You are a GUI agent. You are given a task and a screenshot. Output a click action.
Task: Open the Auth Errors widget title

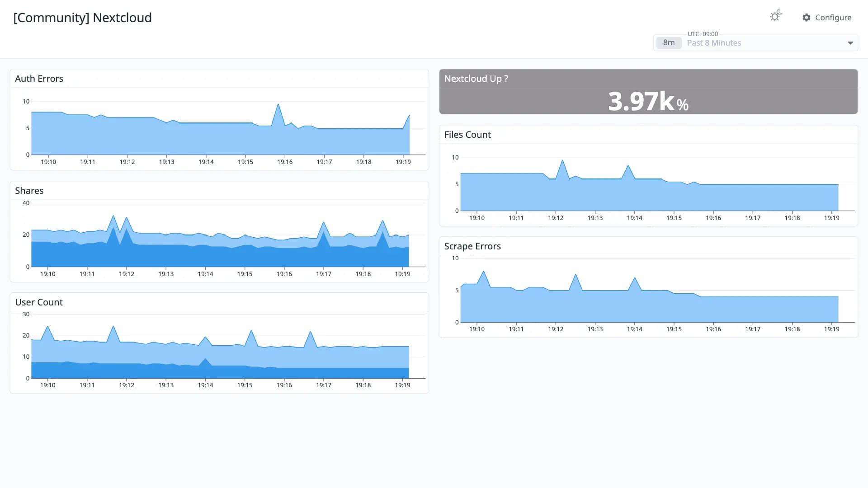click(x=39, y=79)
